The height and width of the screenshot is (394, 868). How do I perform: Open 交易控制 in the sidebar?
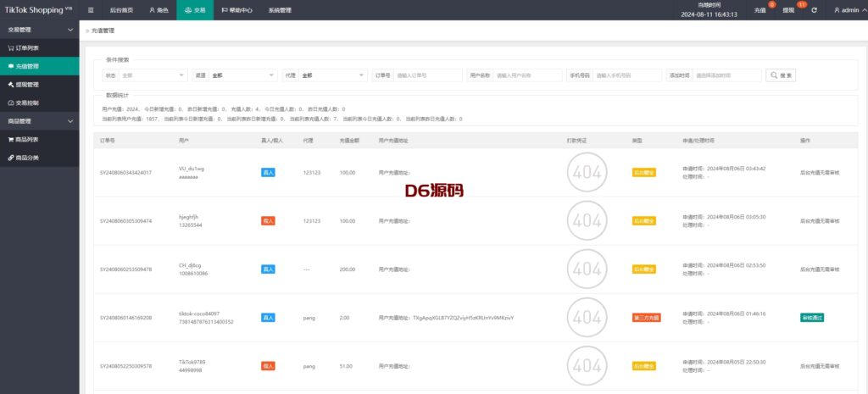click(x=39, y=103)
